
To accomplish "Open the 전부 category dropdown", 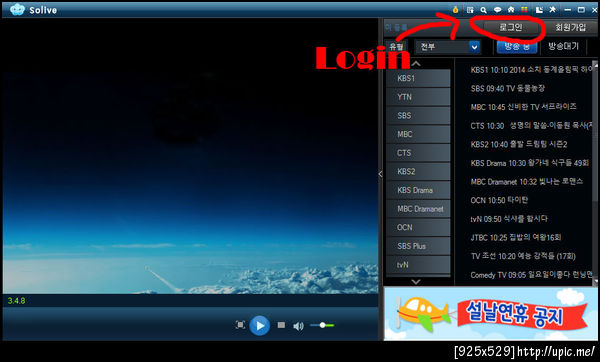I will pyautogui.click(x=447, y=47).
